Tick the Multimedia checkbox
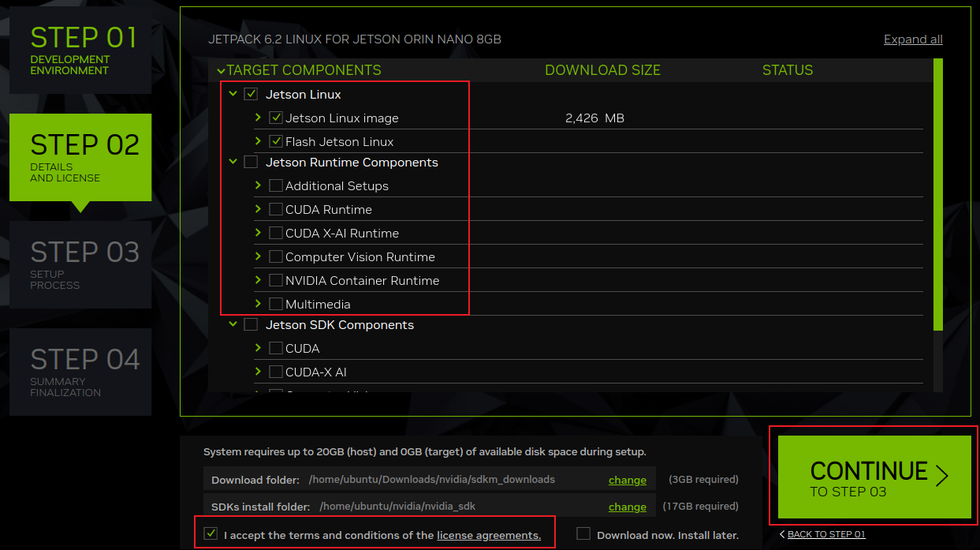This screenshot has width=980, height=550. coord(276,304)
